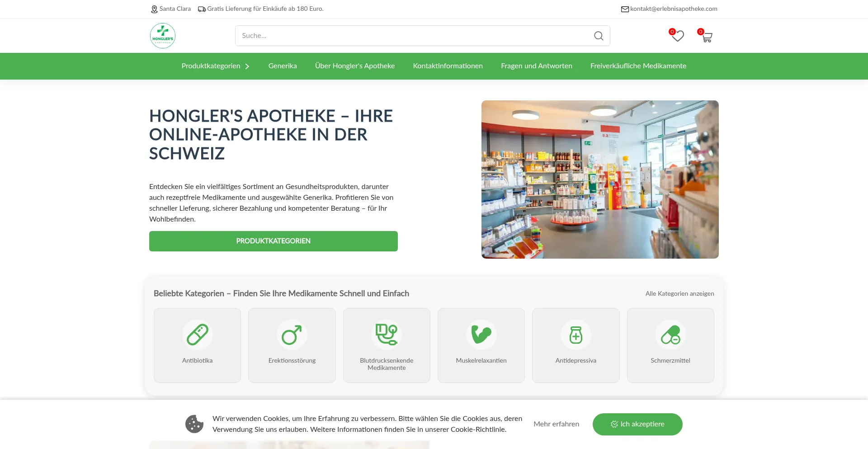Viewport: 868px width, 449px height.
Task: Click the delivery truck icon
Action: (202, 9)
